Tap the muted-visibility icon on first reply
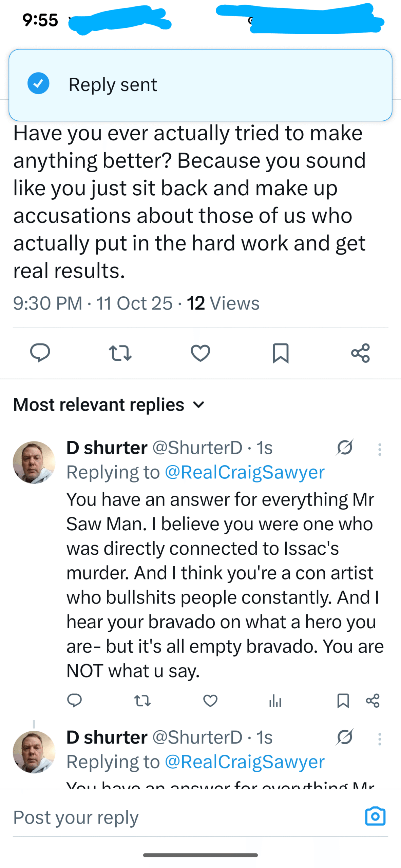The image size is (401, 868). (x=345, y=448)
